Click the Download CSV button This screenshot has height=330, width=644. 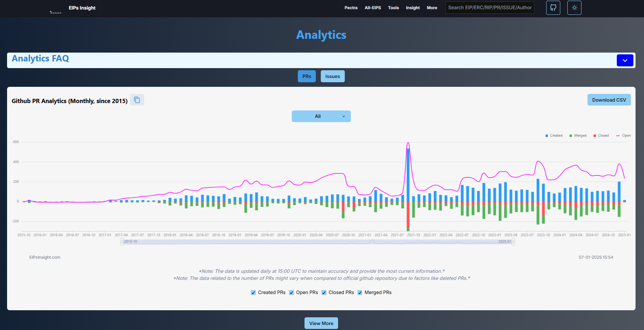[609, 100]
